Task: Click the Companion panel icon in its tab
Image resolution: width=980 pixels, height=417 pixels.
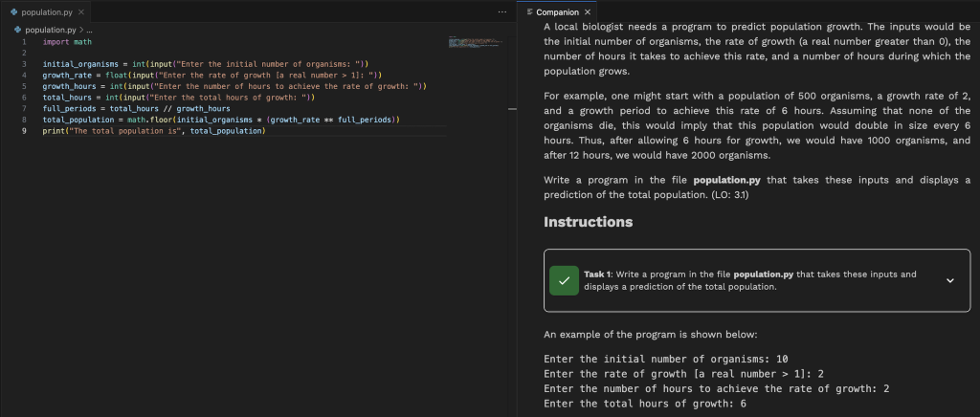Action: click(530, 11)
